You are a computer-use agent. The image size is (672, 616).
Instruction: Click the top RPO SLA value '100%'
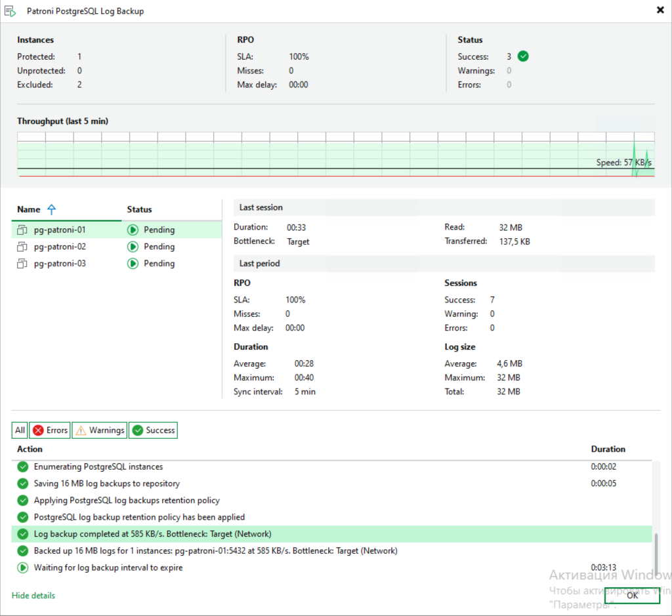click(x=299, y=56)
